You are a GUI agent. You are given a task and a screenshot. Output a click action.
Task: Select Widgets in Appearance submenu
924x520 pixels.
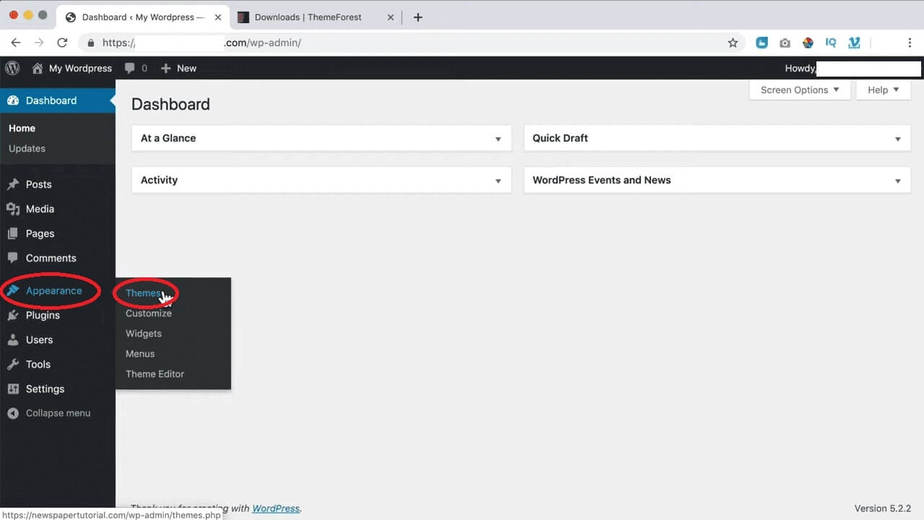143,334
